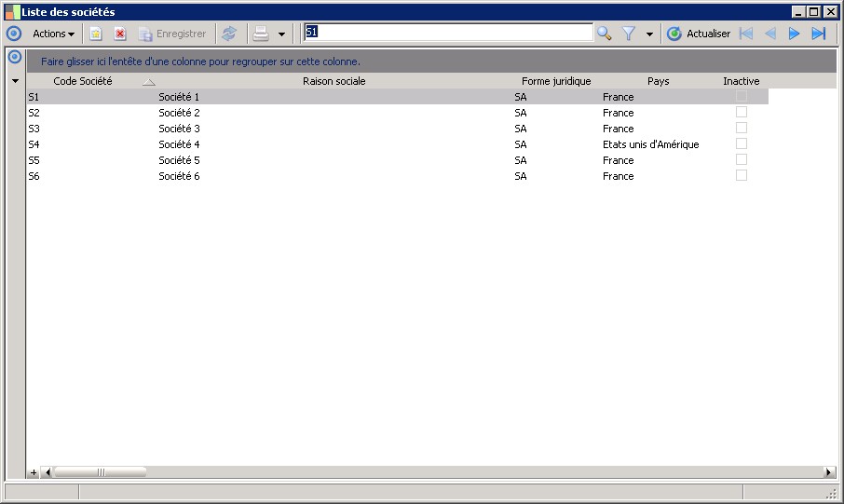844x504 pixels.
Task: Click the horizontal scrollbar thumb
Action: click(x=100, y=472)
